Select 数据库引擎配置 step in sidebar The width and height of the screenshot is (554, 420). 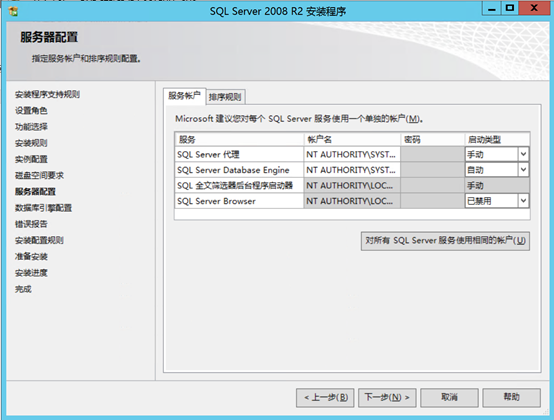click(43, 208)
